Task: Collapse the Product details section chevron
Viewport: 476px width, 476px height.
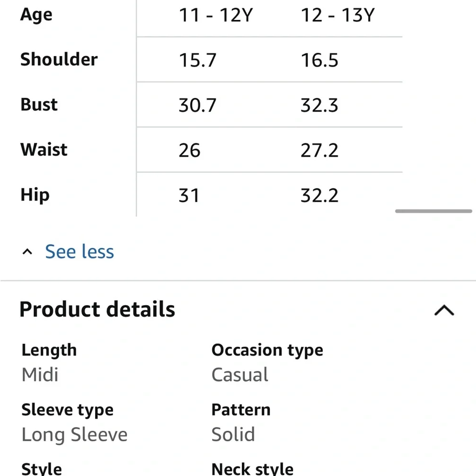Action: coord(444,311)
